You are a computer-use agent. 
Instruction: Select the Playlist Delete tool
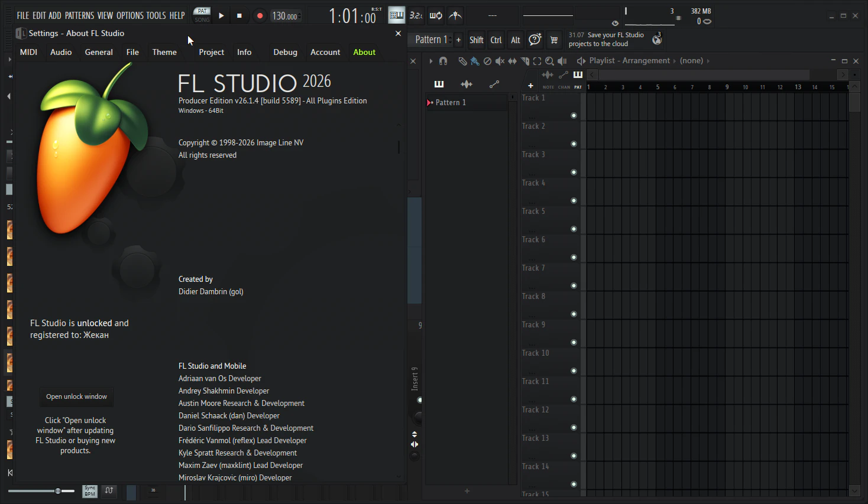click(x=487, y=61)
